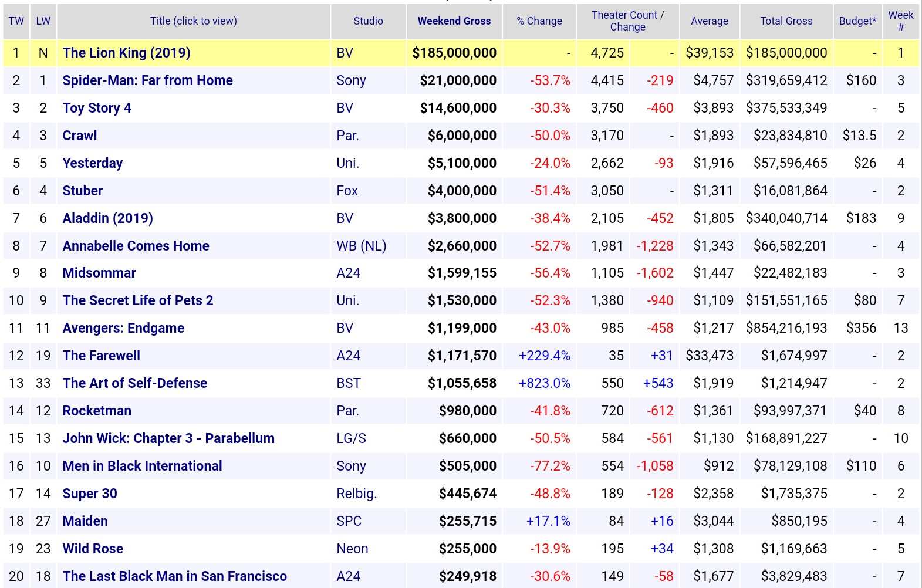Click the SPC studio link
922x588 pixels.
(349, 521)
